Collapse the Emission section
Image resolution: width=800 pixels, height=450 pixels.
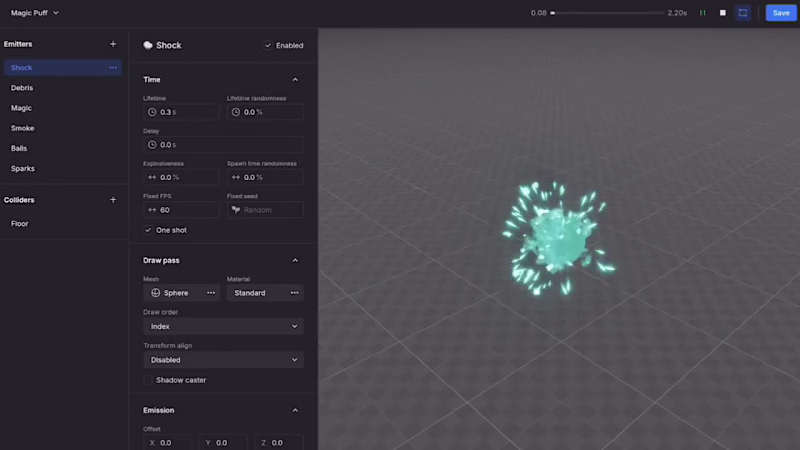(x=295, y=411)
